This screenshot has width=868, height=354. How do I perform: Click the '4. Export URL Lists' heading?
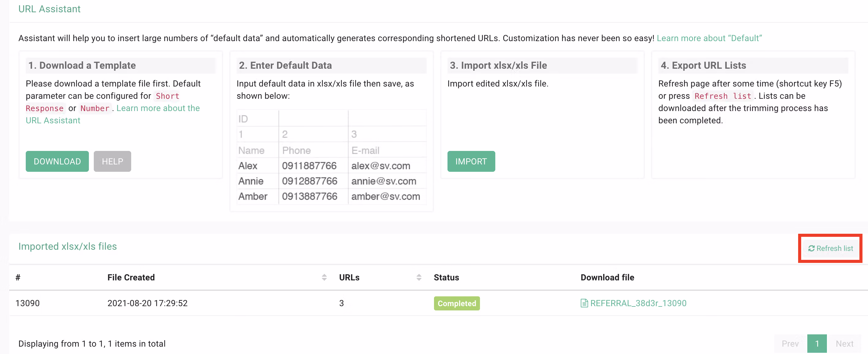click(x=703, y=65)
